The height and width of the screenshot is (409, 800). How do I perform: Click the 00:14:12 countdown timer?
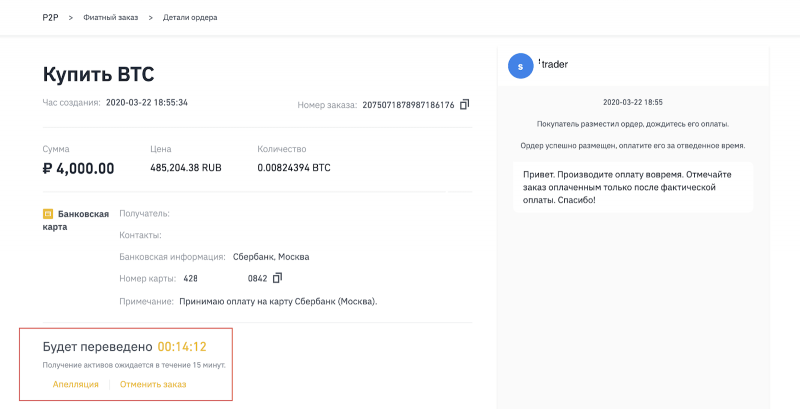click(182, 347)
